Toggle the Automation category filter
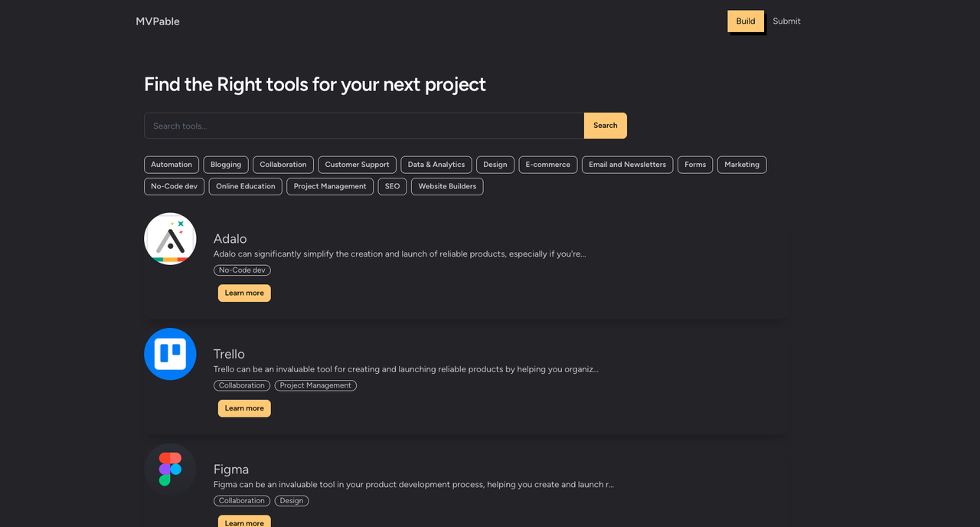 click(171, 165)
